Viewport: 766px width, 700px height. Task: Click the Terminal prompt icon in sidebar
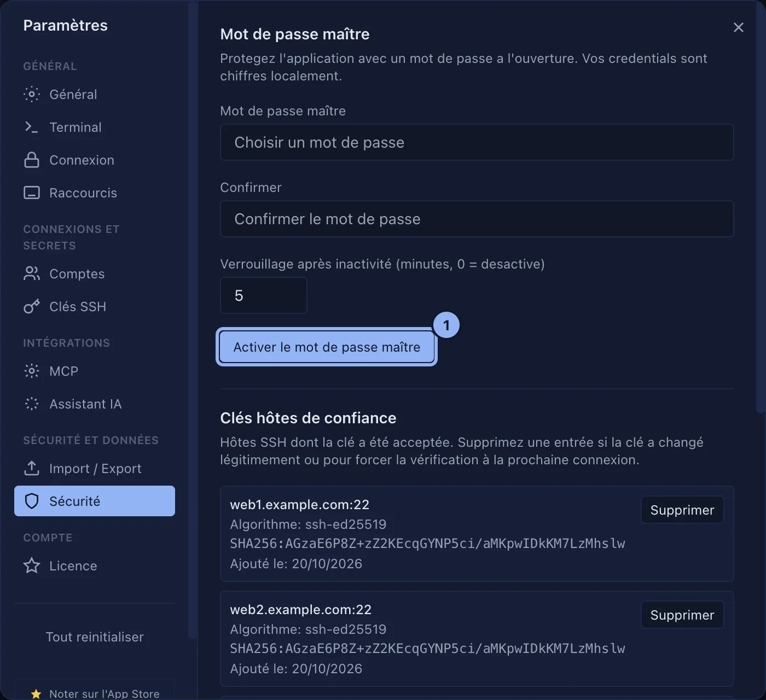[32, 127]
